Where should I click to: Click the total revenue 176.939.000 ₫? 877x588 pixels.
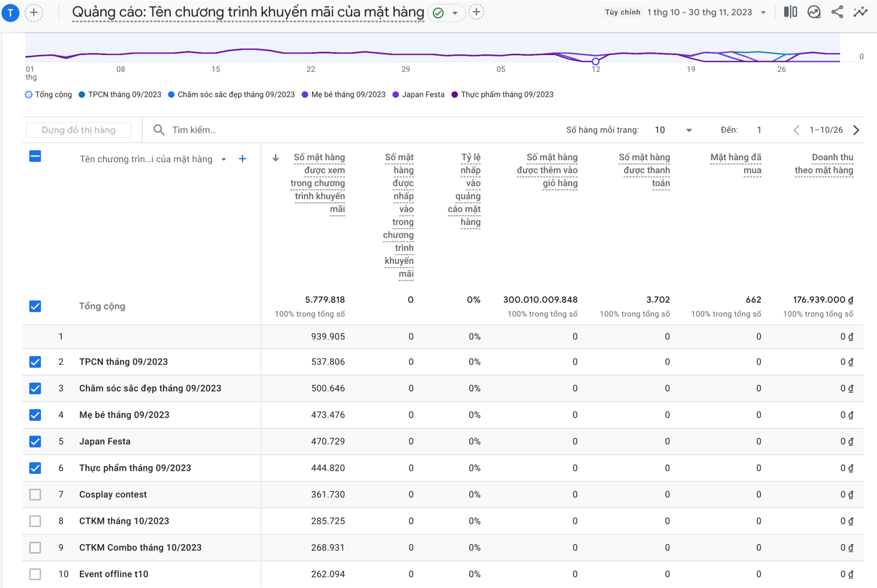point(823,300)
